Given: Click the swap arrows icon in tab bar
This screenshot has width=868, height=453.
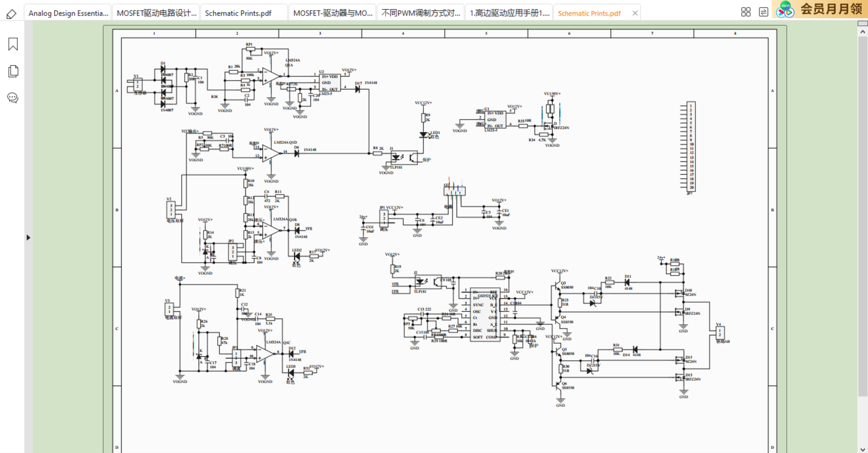Looking at the screenshot, I should coord(763,12).
